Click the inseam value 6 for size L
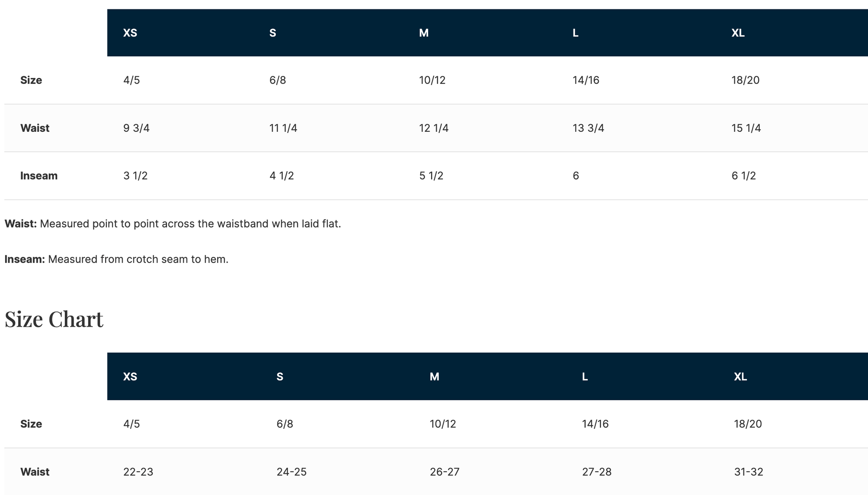The height and width of the screenshot is (495, 868). (x=576, y=176)
